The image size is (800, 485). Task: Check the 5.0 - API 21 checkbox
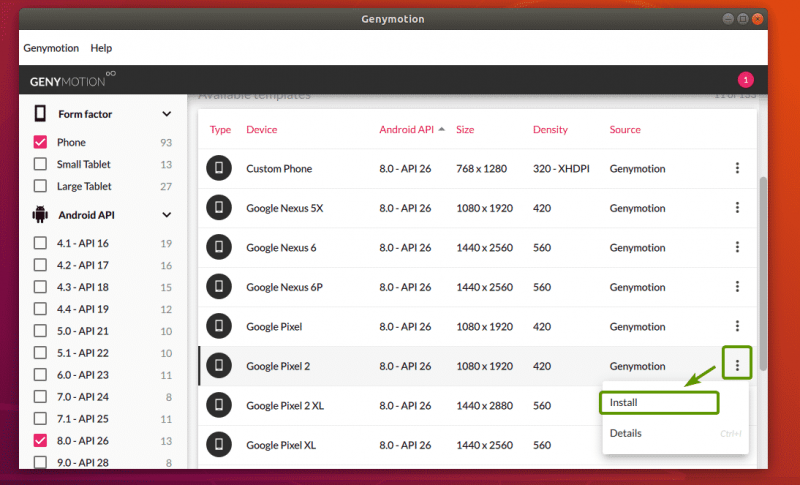[x=40, y=330]
